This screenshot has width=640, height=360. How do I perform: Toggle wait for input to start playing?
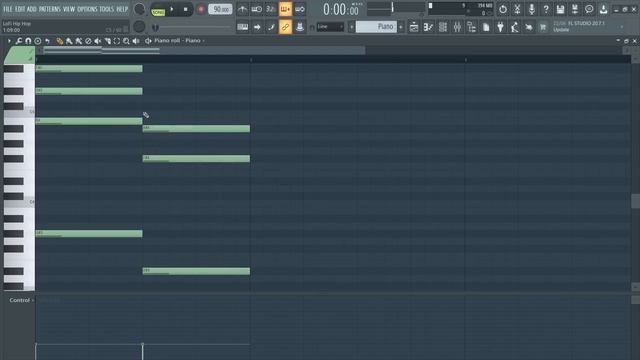coord(257,9)
